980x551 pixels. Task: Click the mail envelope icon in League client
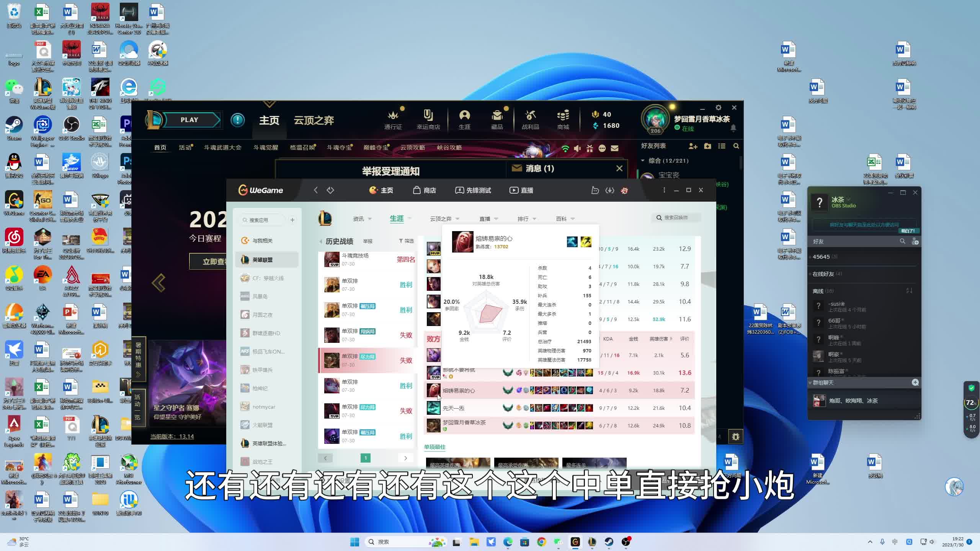(x=614, y=148)
